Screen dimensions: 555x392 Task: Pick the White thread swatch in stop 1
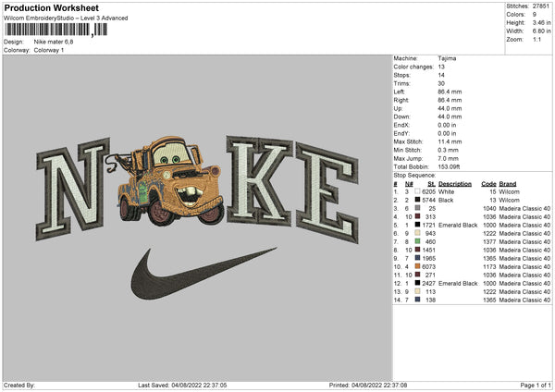coord(418,191)
